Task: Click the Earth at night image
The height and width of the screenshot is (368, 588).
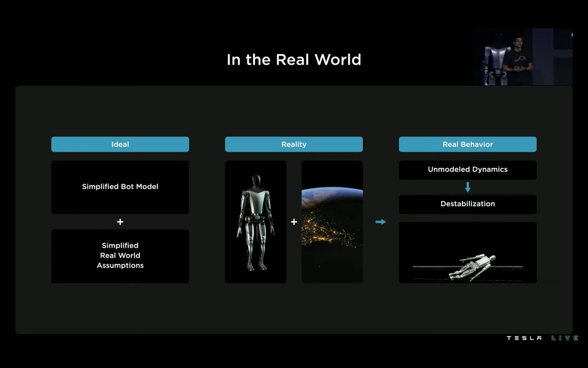Action: 332,222
